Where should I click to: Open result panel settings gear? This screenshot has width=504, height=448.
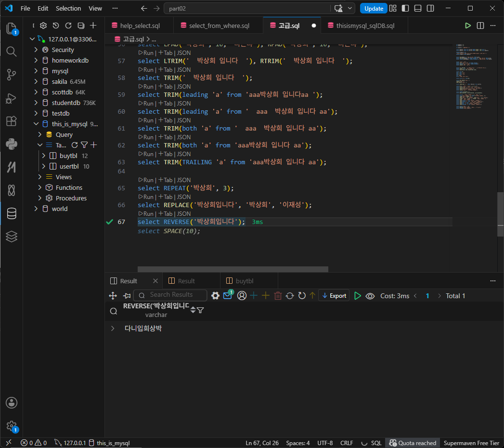215,296
